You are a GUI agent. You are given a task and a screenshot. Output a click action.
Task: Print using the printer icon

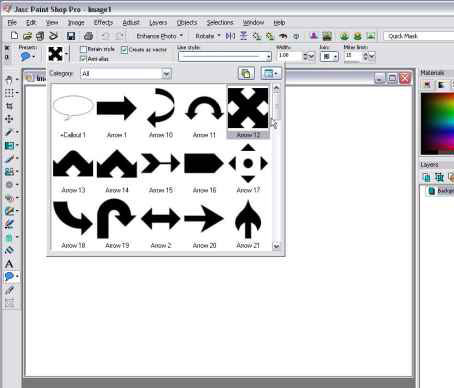88,36
